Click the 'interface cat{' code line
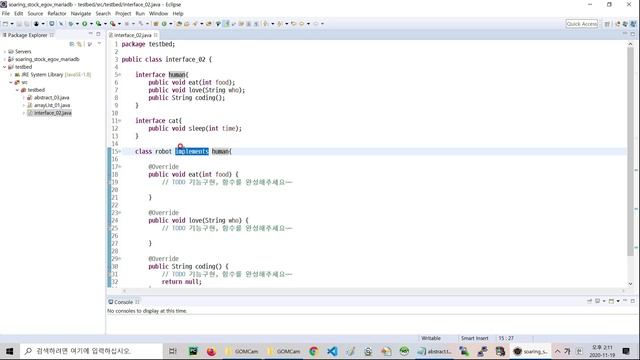 (x=158, y=121)
